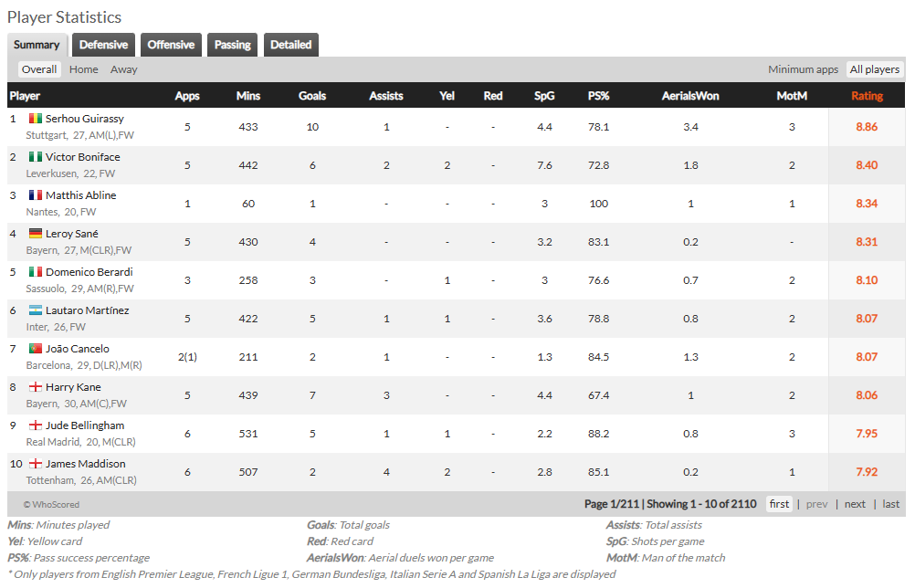Click the England flag beside Harry Kane
The image size is (915, 588).
click(36, 387)
